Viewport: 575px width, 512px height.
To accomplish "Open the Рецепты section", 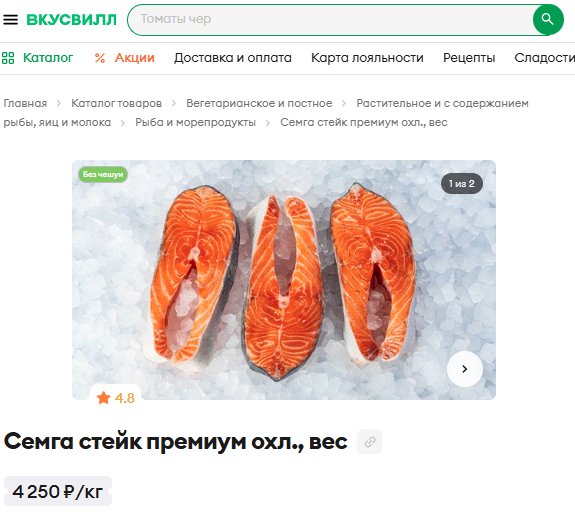I will (x=469, y=58).
